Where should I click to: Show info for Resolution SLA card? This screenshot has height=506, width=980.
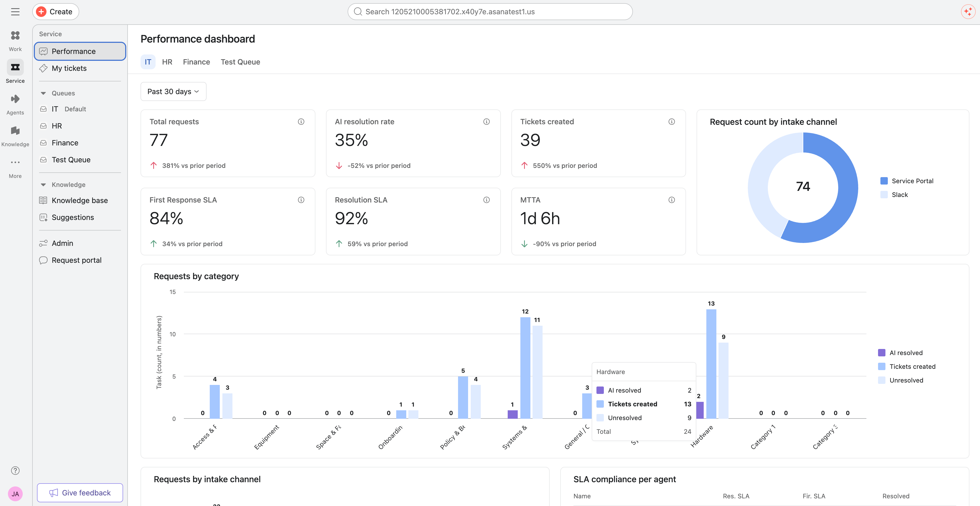point(486,200)
